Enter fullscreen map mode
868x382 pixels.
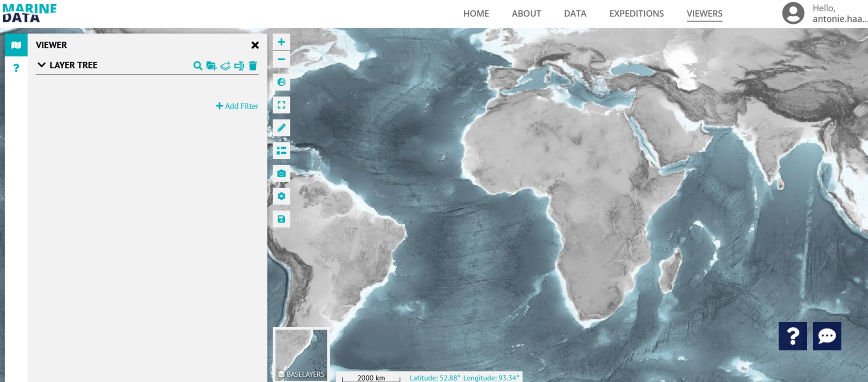pyautogui.click(x=281, y=105)
